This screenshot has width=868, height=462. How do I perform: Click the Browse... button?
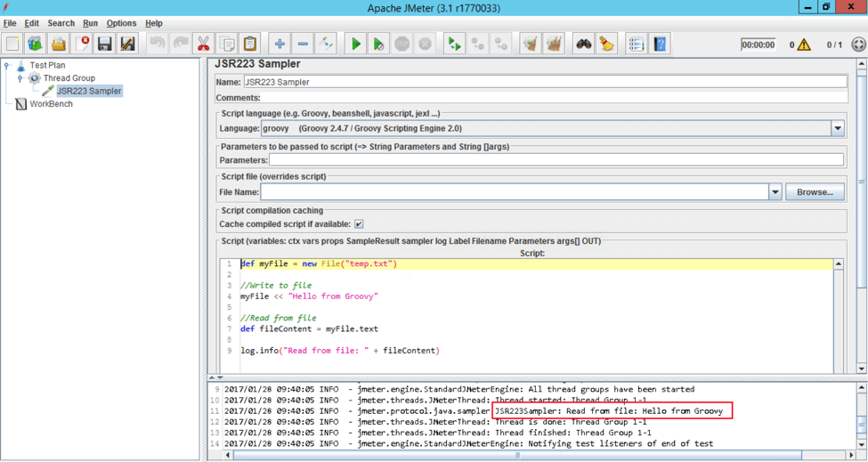coord(815,192)
